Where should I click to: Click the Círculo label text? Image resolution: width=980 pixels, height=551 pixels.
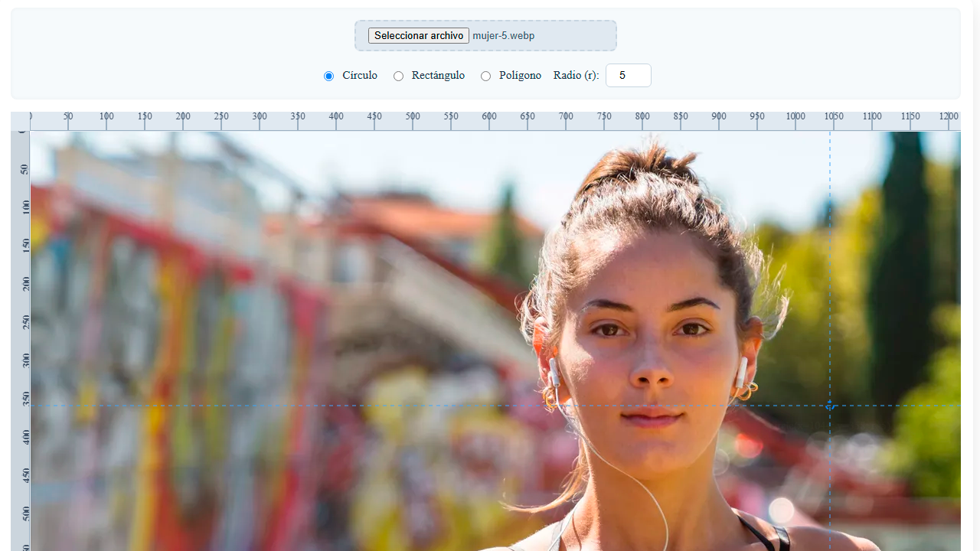[360, 76]
